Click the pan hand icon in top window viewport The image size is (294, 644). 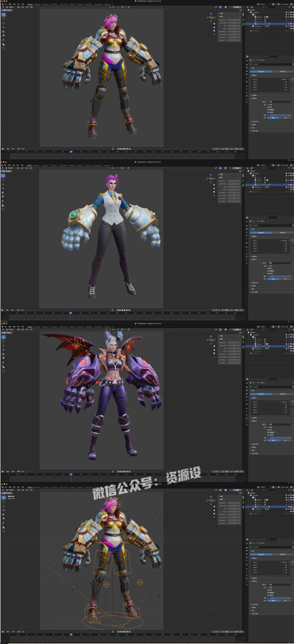coord(214,27)
